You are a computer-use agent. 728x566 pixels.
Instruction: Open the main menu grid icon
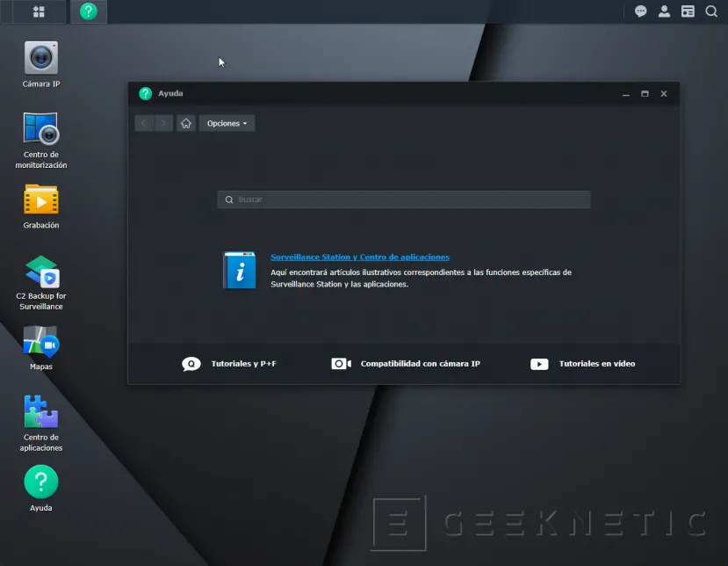(39, 11)
